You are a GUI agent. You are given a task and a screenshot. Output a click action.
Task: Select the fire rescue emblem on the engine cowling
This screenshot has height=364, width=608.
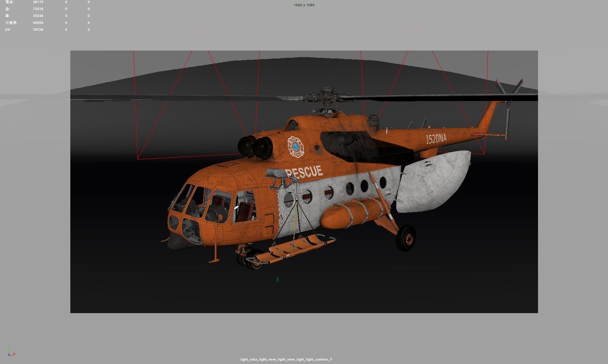[296, 146]
